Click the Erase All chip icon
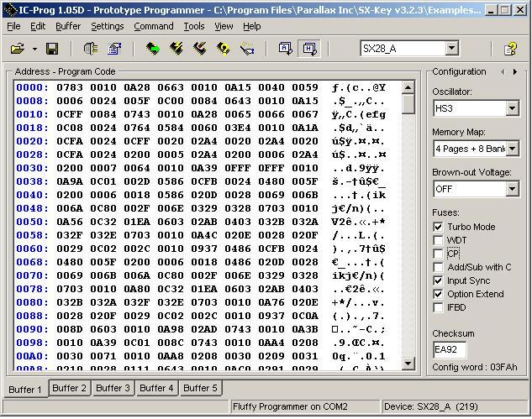The height and width of the screenshot is (419, 532). tap(224, 49)
